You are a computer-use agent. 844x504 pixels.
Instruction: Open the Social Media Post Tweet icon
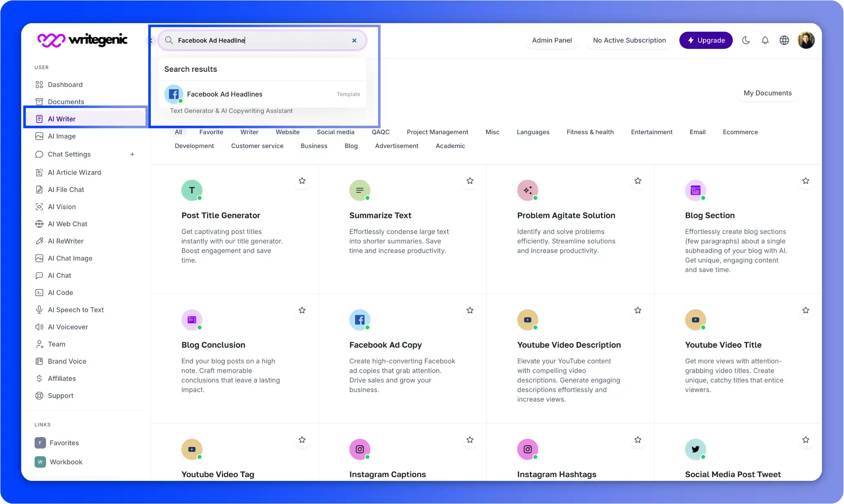pos(696,449)
